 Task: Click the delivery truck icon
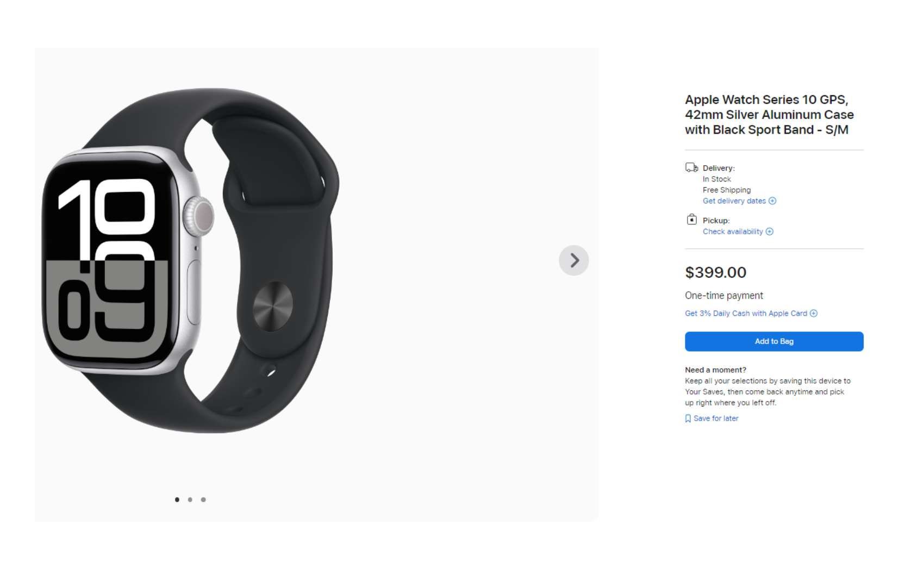click(691, 167)
